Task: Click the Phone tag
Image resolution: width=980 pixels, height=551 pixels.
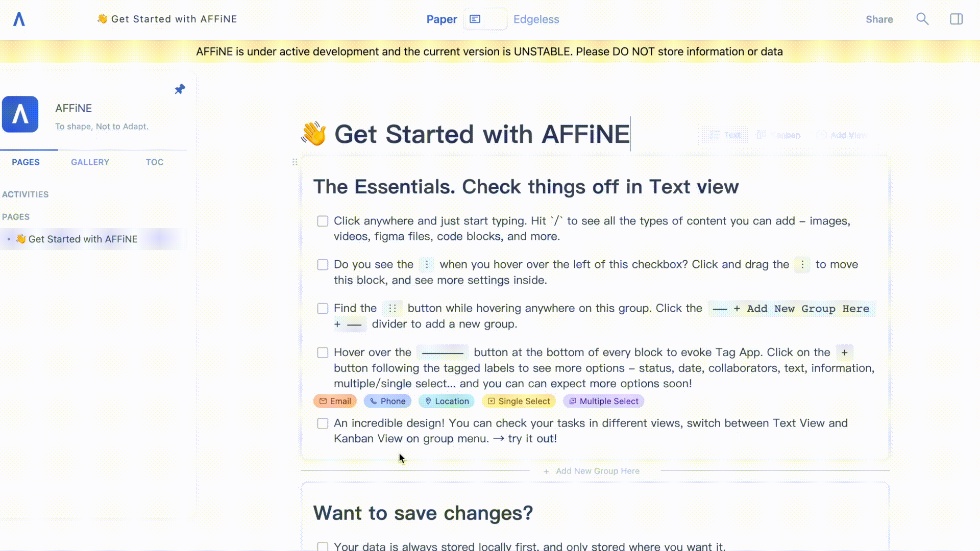Action: click(387, 401)
